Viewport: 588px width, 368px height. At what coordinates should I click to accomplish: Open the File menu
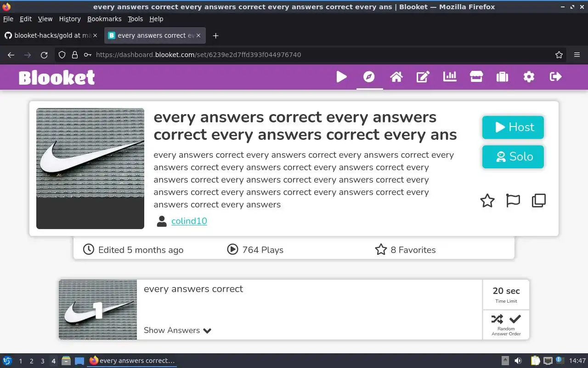[x=8, y=19]
